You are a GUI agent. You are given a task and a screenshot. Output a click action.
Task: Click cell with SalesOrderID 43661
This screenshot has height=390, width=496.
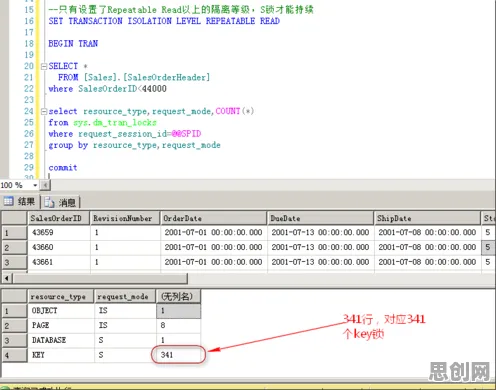point(59,262)
